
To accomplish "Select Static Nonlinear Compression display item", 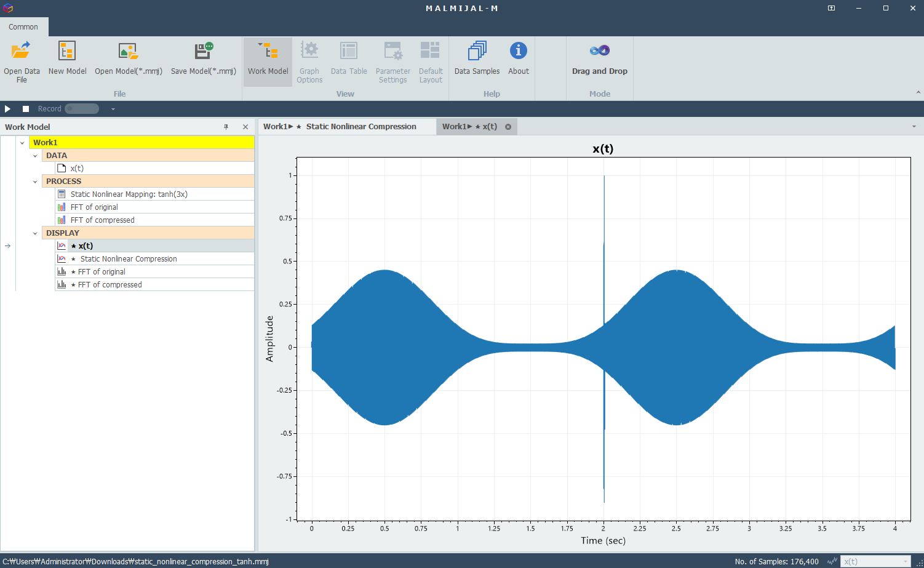I will [x=154, y=258].
